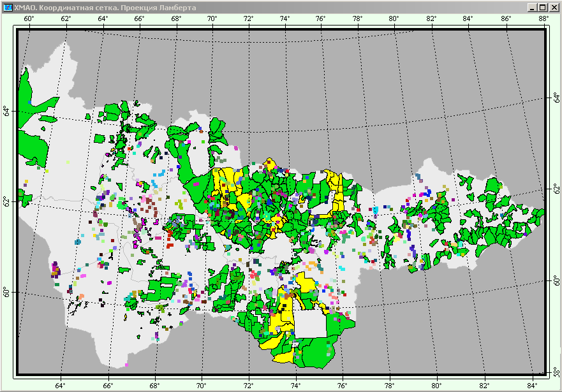Click the 70° label on the top axis
The image size is (562, 392).
212,18
